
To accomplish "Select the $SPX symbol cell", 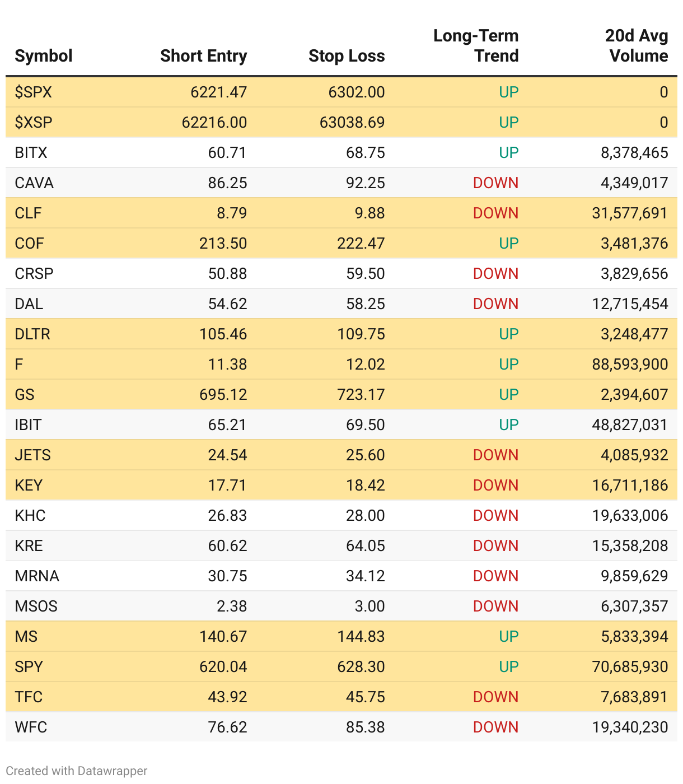I will click(x=33, y=92).
